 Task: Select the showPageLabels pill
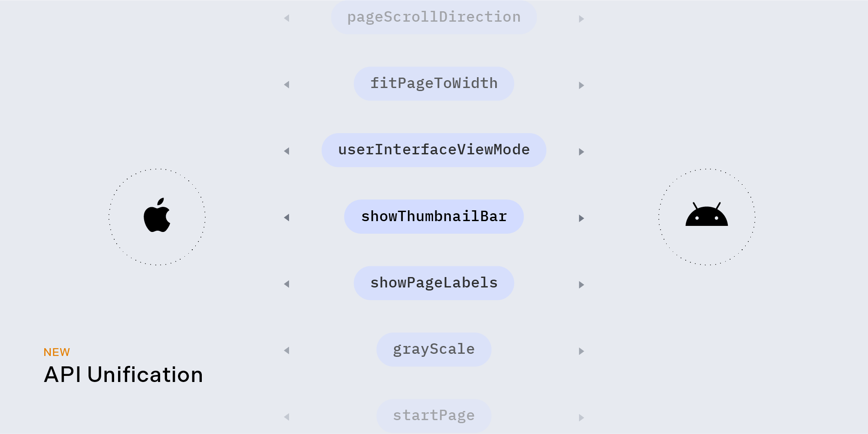click(x=434, y=283)
